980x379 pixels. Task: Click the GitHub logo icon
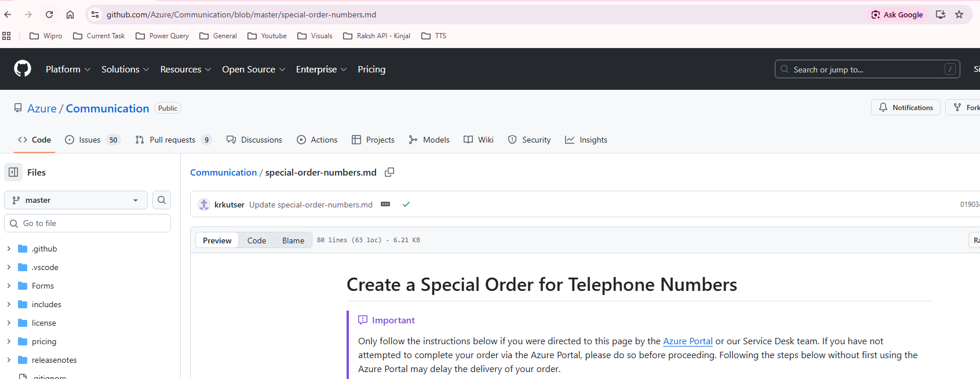23,68
